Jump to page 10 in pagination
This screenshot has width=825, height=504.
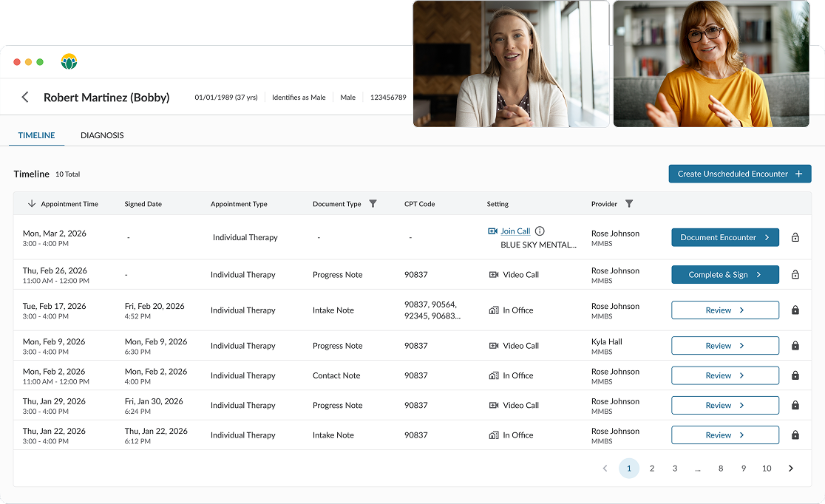(x=767, y=469)
